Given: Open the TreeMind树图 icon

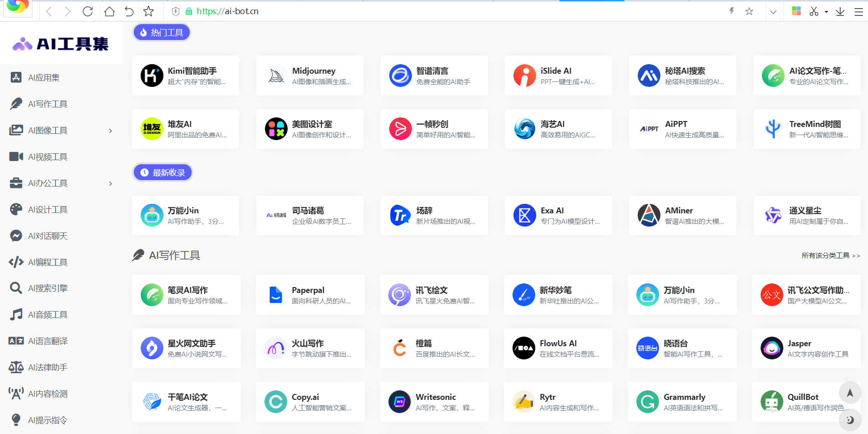Looking at the screenshot, I should coord(773,129).
